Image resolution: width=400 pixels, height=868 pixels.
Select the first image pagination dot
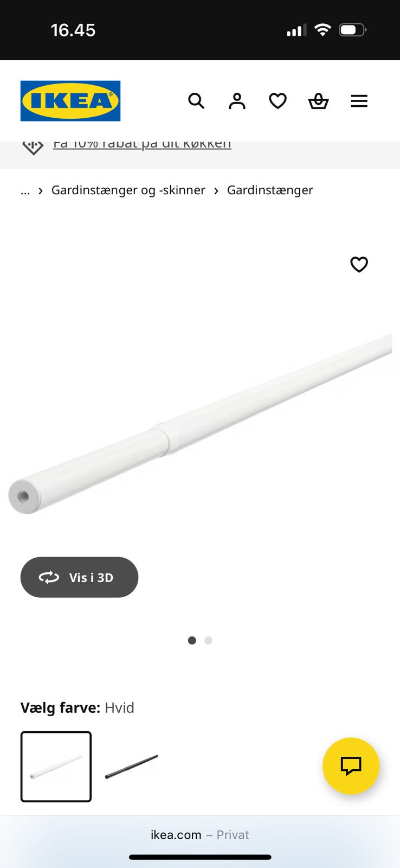click(x=192, y=641)
